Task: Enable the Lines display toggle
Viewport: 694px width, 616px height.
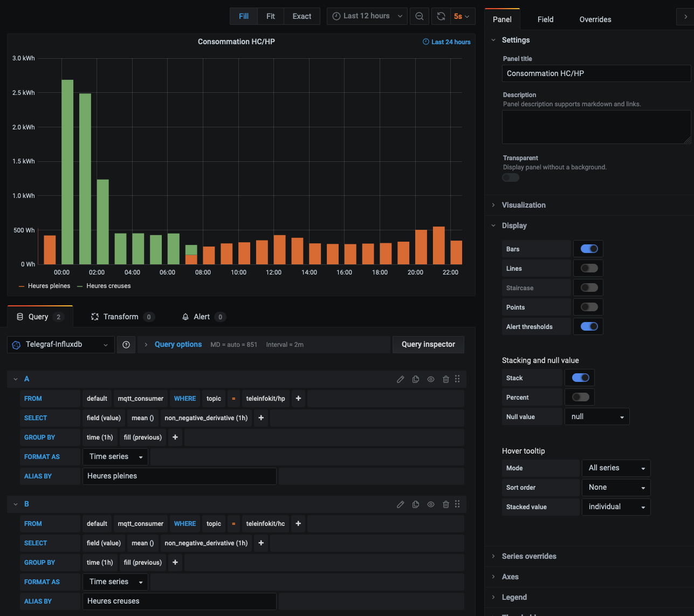Action: click(588, 268)
